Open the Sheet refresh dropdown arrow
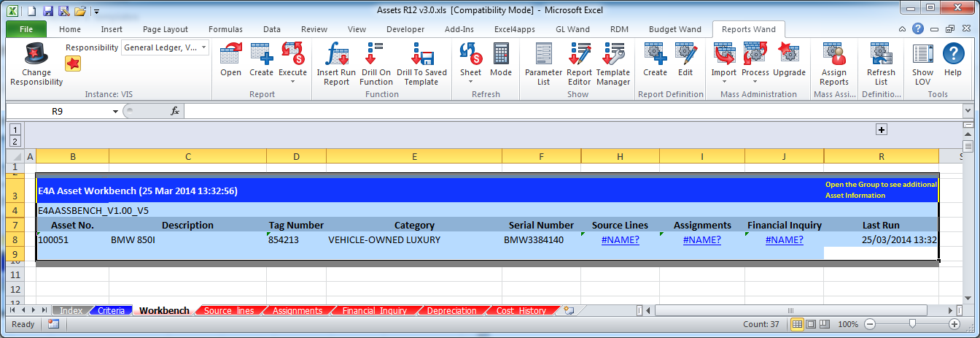Image resolution: width=980 pixels, height=338 pixels. click(470, 81)
